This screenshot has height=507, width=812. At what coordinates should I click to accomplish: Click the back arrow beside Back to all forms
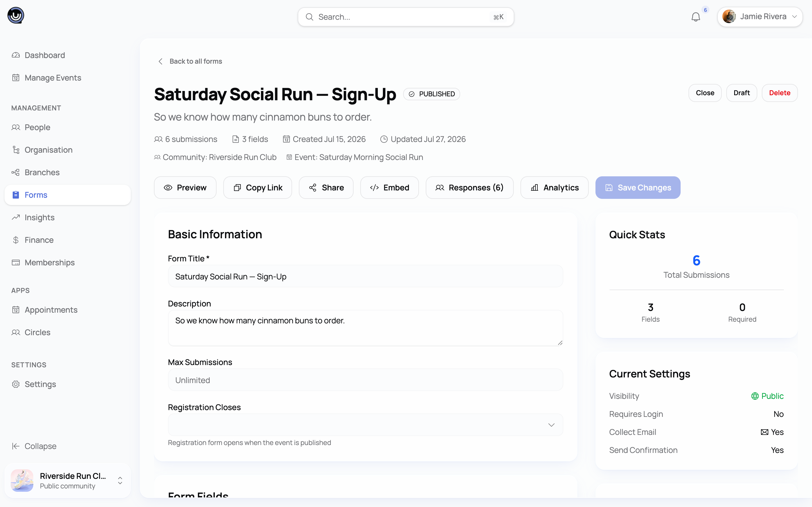click(x=160, y=61)
